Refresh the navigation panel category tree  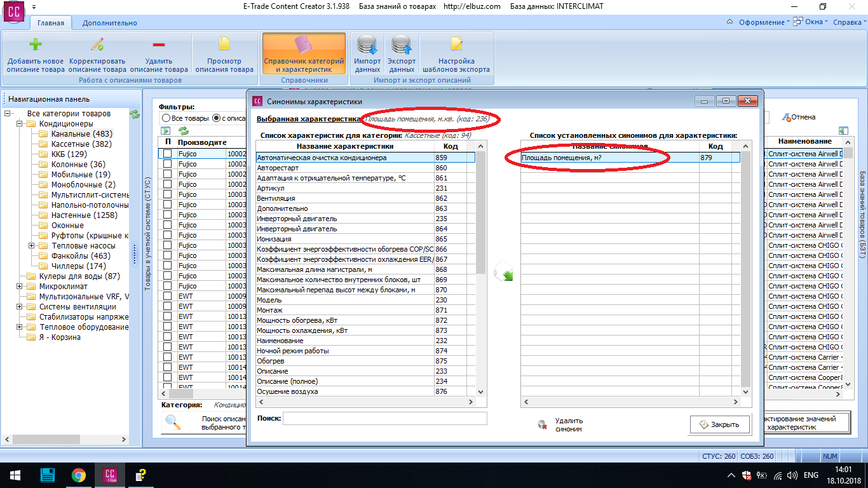click(135, 114)
